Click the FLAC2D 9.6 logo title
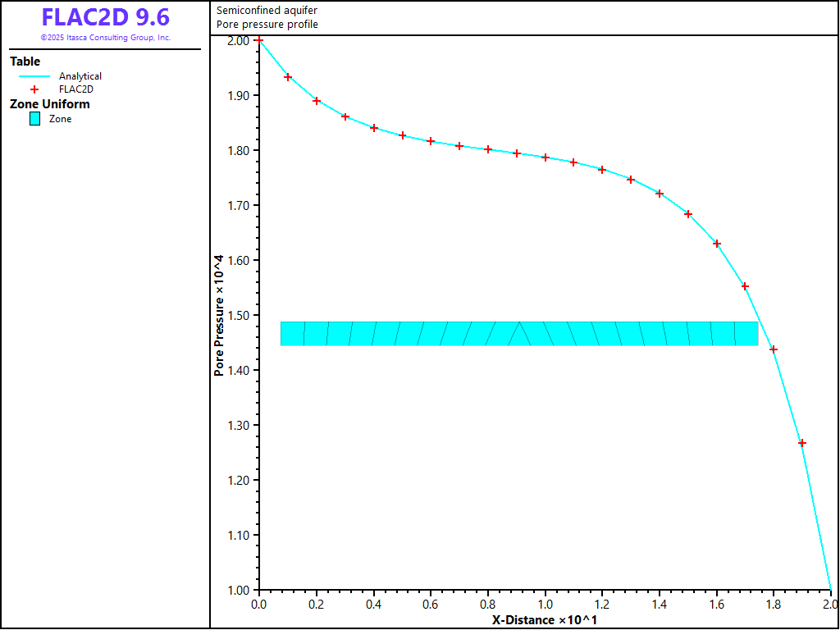The image size is (840, 630). pyautogui.click(x=105, y=18)
